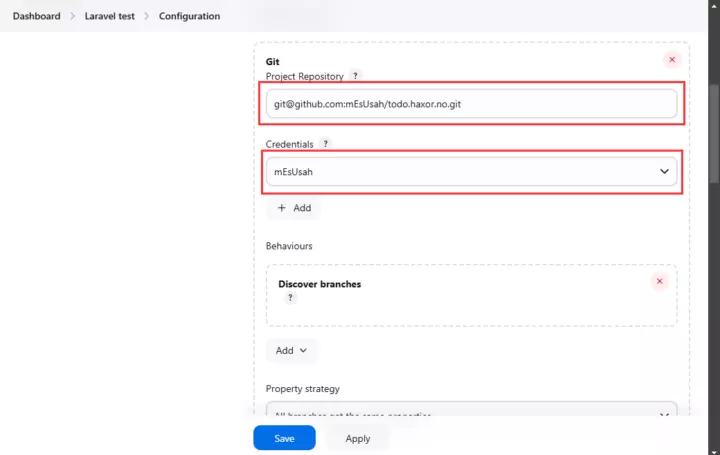Go to Dashboard breadcrumb
The width and height of the screenshot is (720, 455).
coord(36,16)
